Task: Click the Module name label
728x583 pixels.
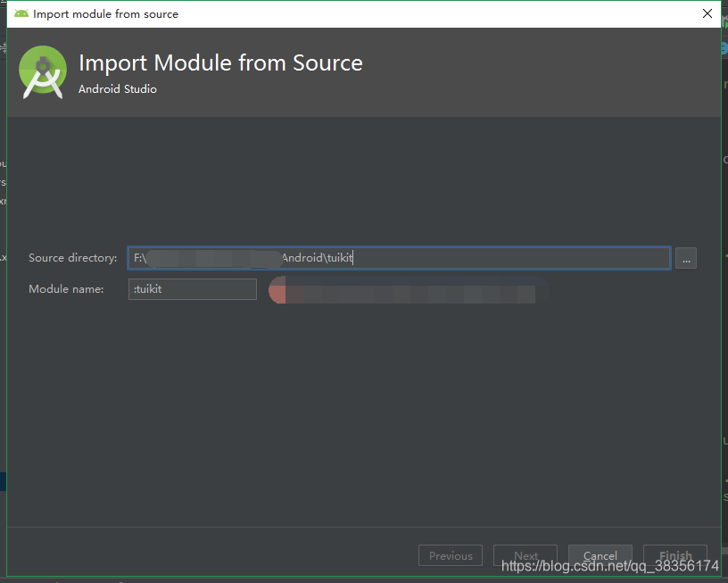Action: (x=66, y=289)
